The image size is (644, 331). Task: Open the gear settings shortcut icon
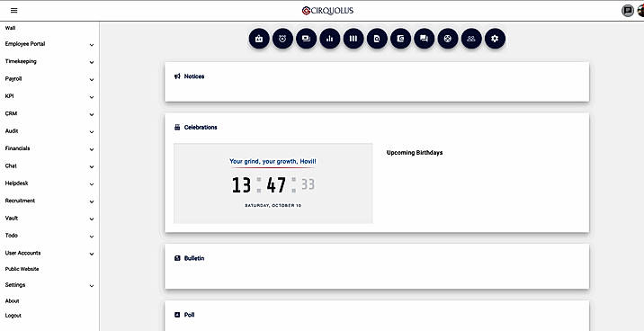tap(495, 39)
